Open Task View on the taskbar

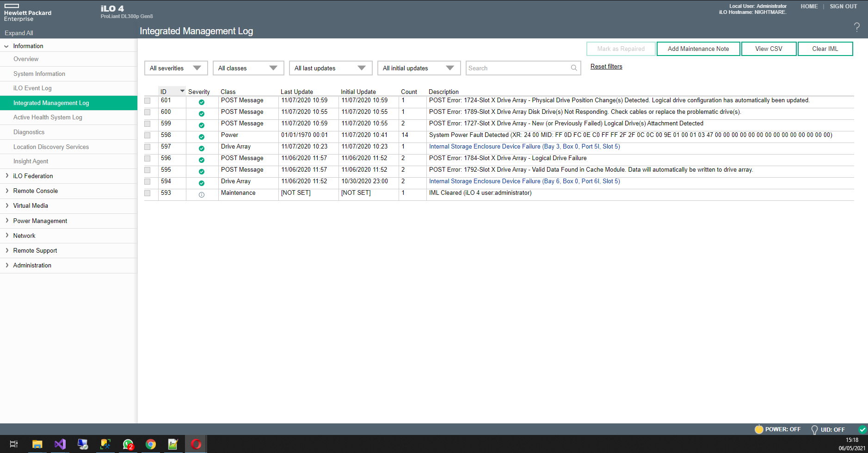point(14,444)
